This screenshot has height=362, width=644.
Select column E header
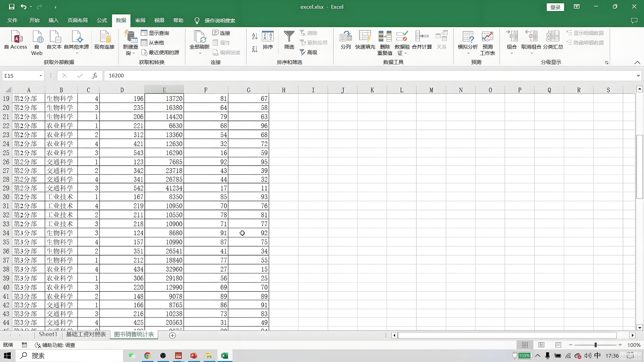point(164,90)
